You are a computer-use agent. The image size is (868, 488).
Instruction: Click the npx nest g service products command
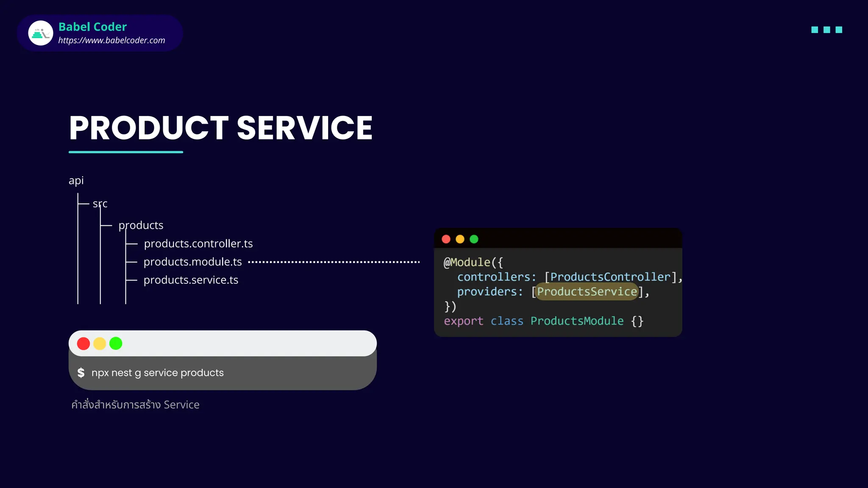point(158,373)
